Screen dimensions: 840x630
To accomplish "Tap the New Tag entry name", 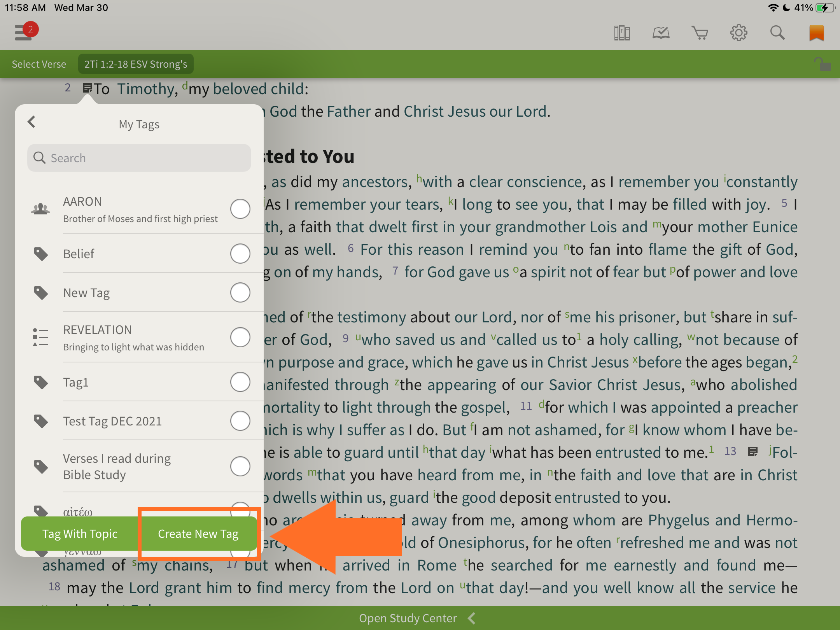I will tap(86, 292).
